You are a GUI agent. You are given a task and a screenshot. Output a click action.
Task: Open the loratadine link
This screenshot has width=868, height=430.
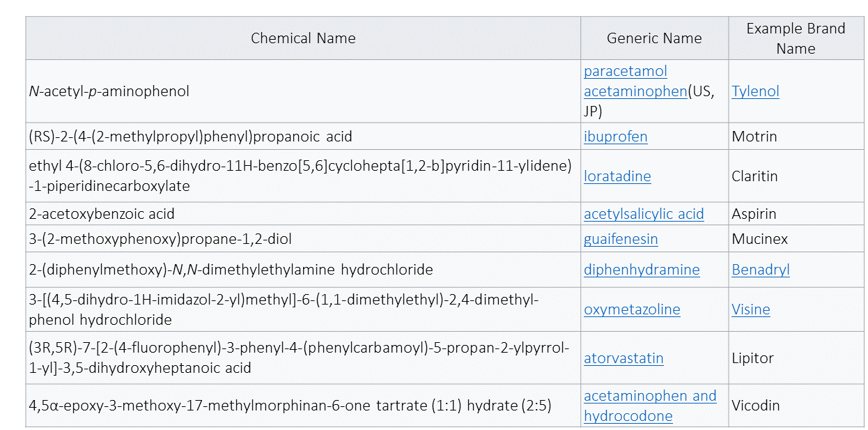(x=617, y=176)
